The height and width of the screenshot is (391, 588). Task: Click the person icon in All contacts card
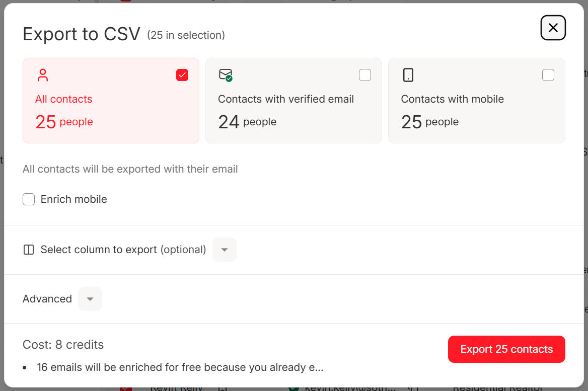click(43, 75)
